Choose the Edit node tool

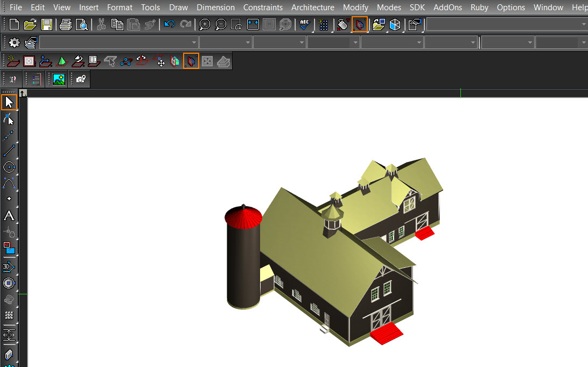tap(9, 119)
